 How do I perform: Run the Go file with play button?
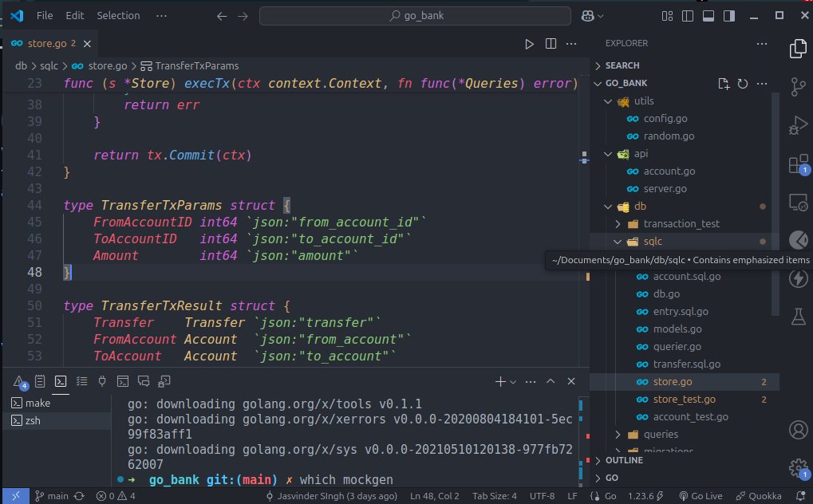529,44
